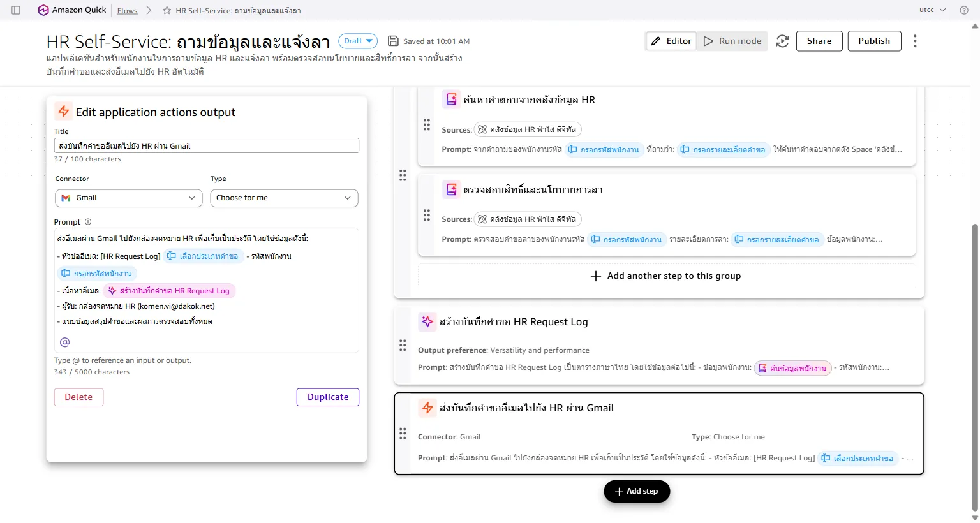Star this flow as favorite
Screen dimensions: 980x523
pyautogui.click(x=167, y=10)
